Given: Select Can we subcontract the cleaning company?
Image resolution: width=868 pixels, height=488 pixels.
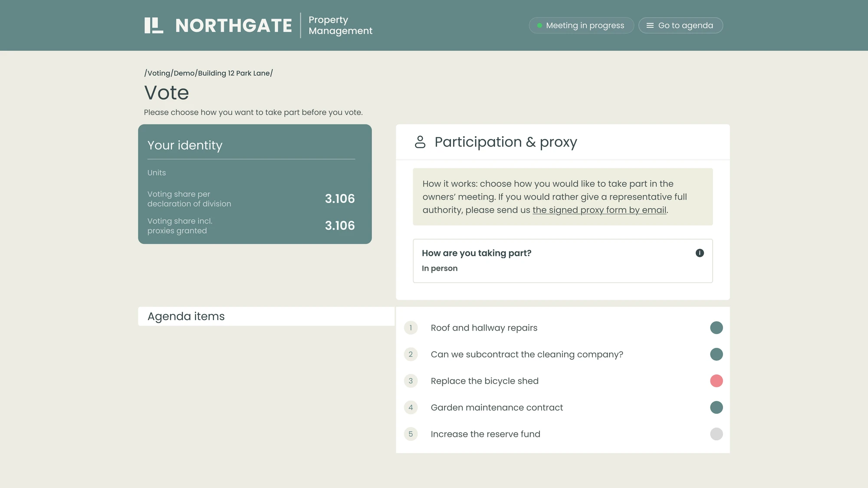Looking at the screenshot, I should point(562,354).
